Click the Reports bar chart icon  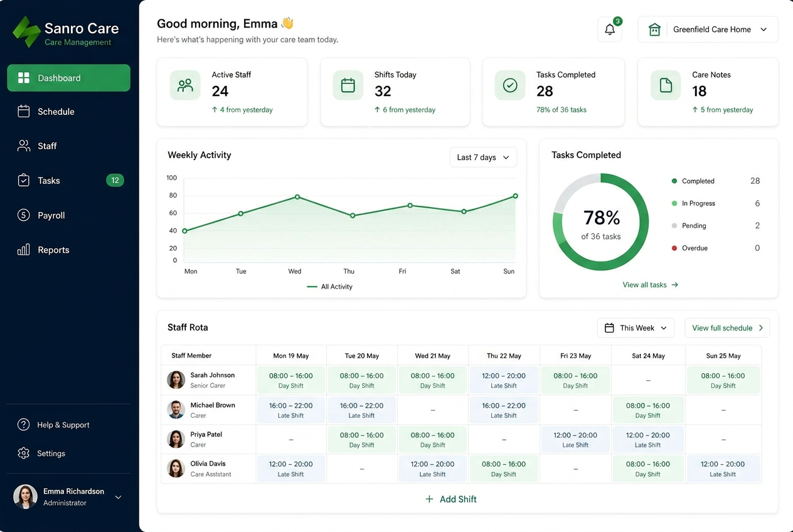(24, 250)
